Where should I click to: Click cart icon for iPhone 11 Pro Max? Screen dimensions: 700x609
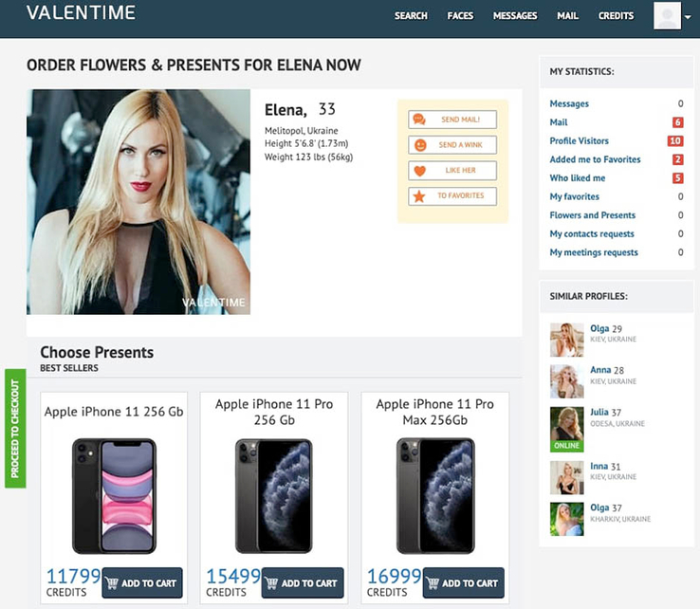point(433,582)
